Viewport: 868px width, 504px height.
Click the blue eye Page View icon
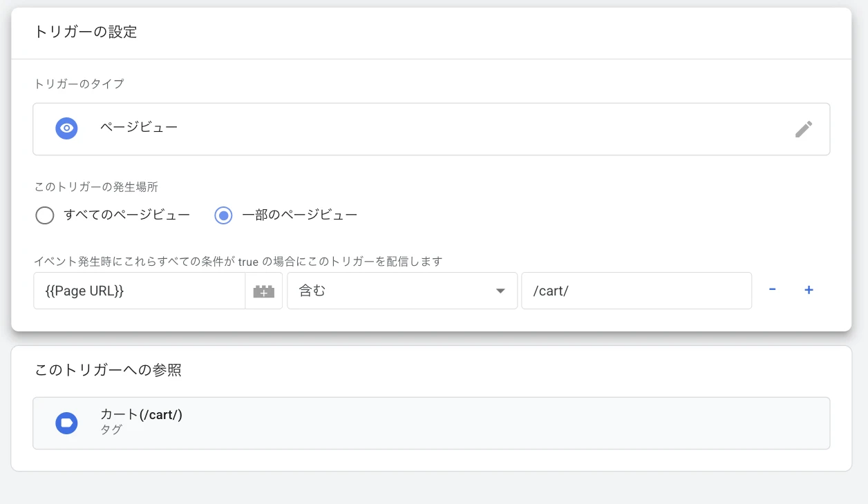pos(66,128)
